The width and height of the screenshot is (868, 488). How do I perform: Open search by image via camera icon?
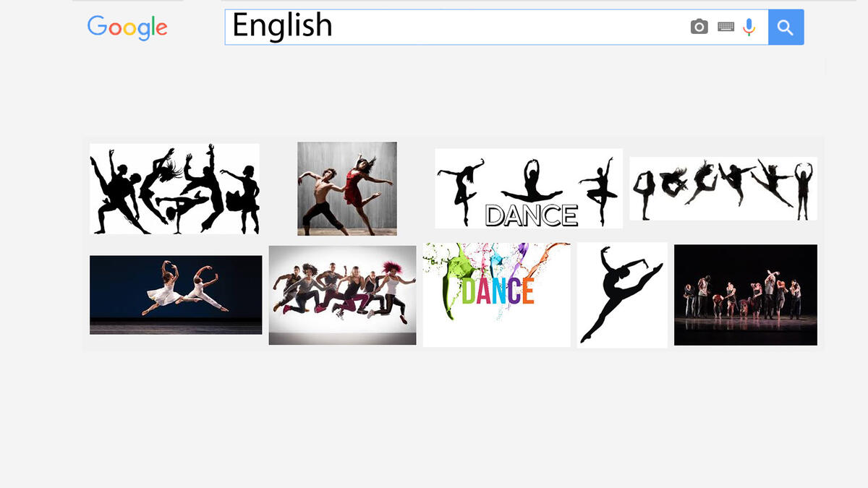pyautogui.click(x=698, y=26)
